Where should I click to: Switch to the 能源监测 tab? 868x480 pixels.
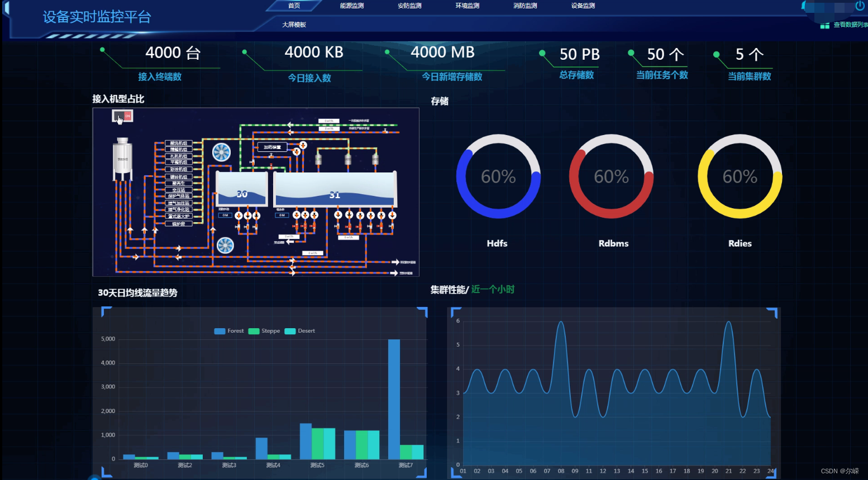click(352, 6)
